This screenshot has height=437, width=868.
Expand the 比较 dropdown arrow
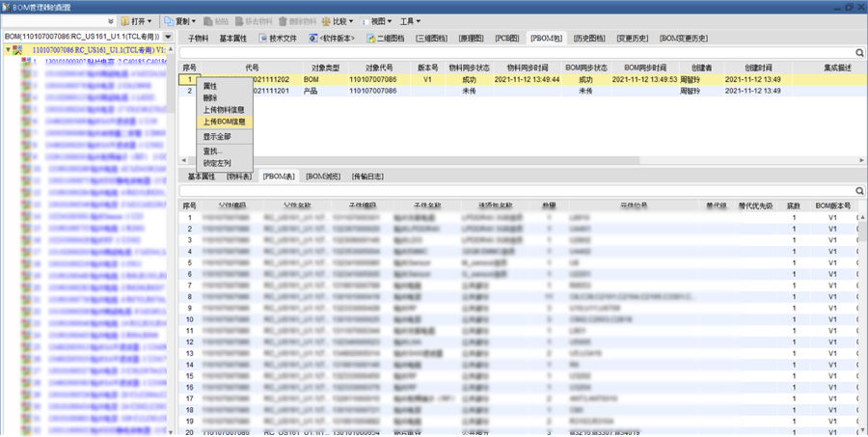click(351, 21)
